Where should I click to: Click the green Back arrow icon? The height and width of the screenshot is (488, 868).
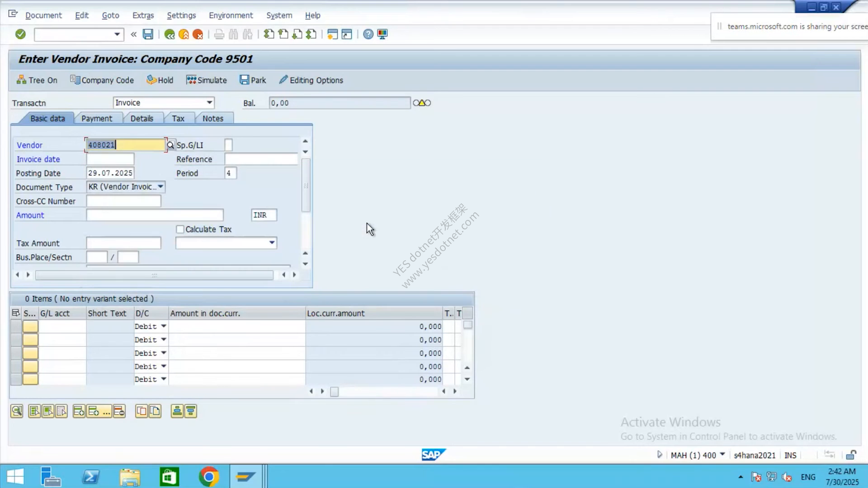[170, 34]
